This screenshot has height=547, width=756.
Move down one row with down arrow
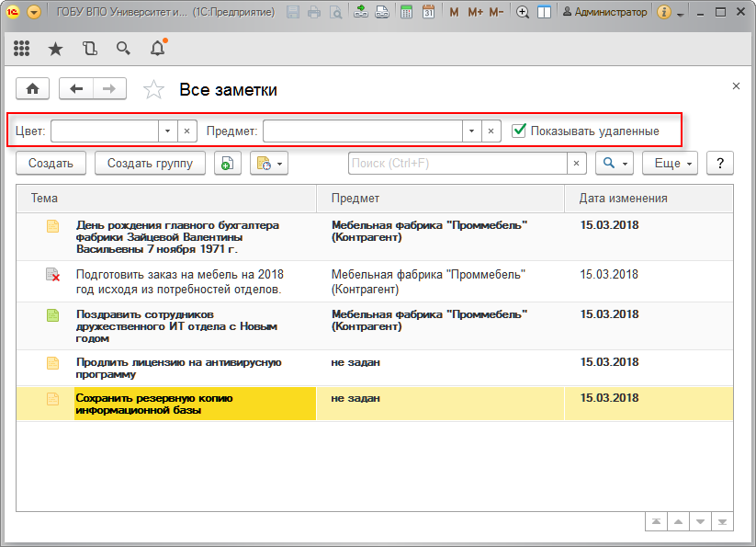click(x=701, y=521)
